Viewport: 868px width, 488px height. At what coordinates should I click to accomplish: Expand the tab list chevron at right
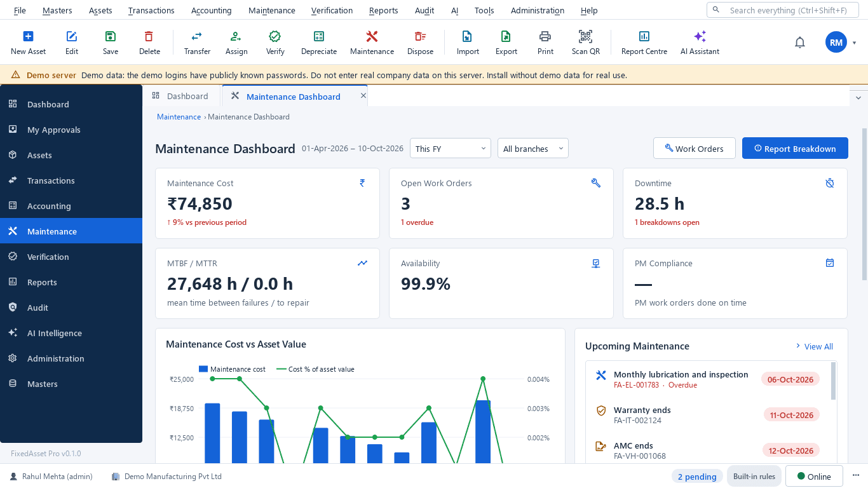pyautogui.click(x=858, y=97)
